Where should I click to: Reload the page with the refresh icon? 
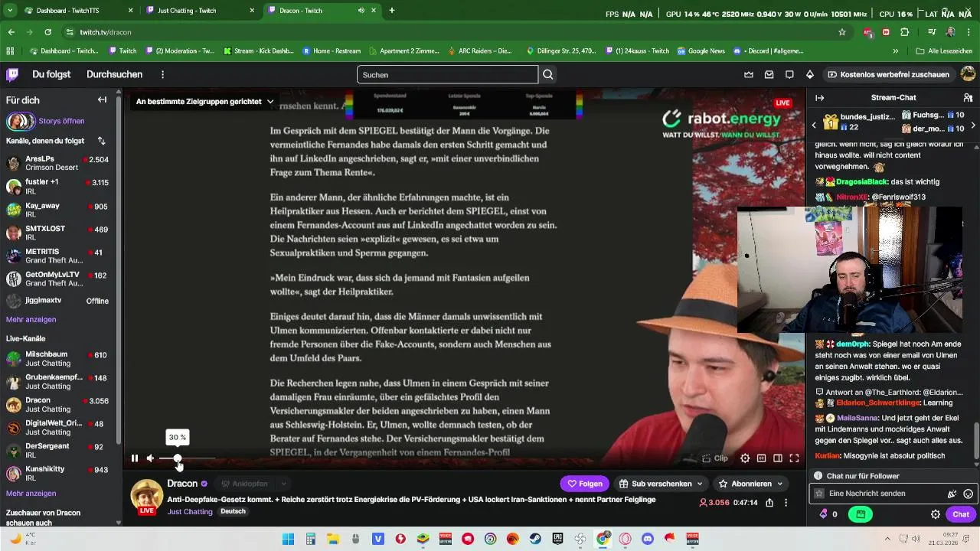pos(47,32)
